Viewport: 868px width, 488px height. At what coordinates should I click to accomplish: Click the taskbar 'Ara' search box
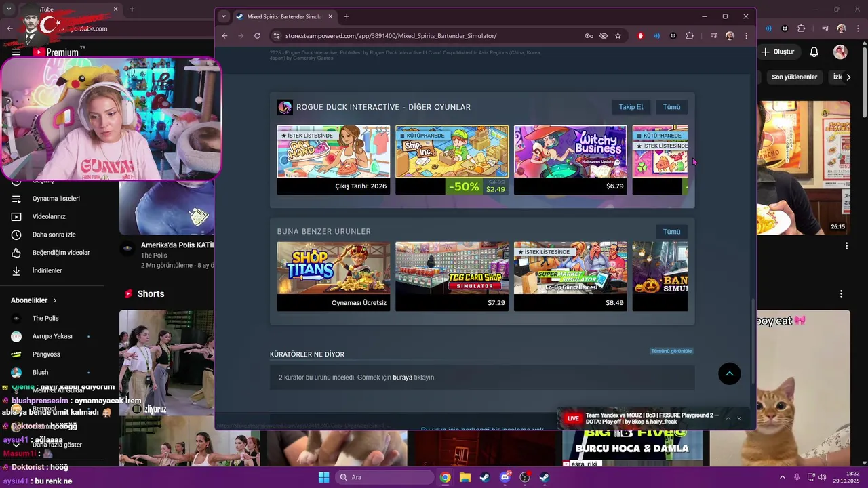pyautogui.click(x=384, y=477)
